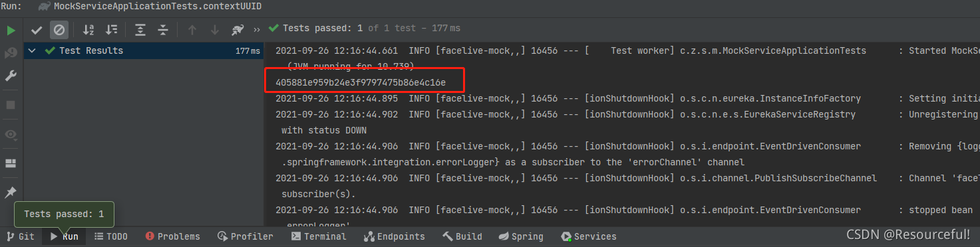Viewport: 980px width, 247px height.
Task: Open the Profiler tool window
Action: click(x=245, y=236)
